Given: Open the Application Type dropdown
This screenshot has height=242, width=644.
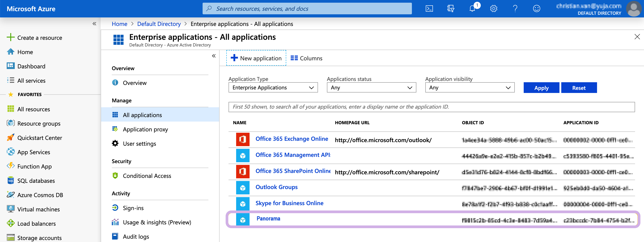Looking at the screenshot, I should point(273,88).
